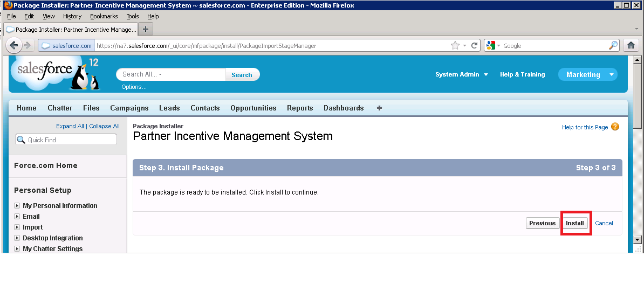Open the Marketing app dropdown menu
The height and width of the screenshot is (291, 644).
point(611,75)
